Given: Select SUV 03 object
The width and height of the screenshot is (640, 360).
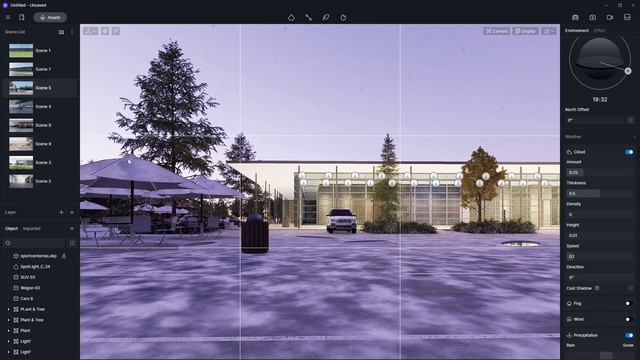Looking at the screenshot, I should point(27,277).
